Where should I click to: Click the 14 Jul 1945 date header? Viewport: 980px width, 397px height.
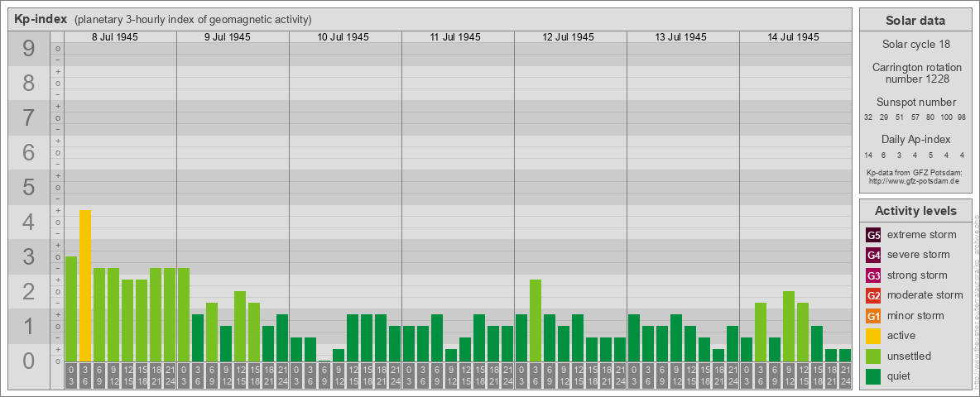pyautogui.click(x=793, y=37)
